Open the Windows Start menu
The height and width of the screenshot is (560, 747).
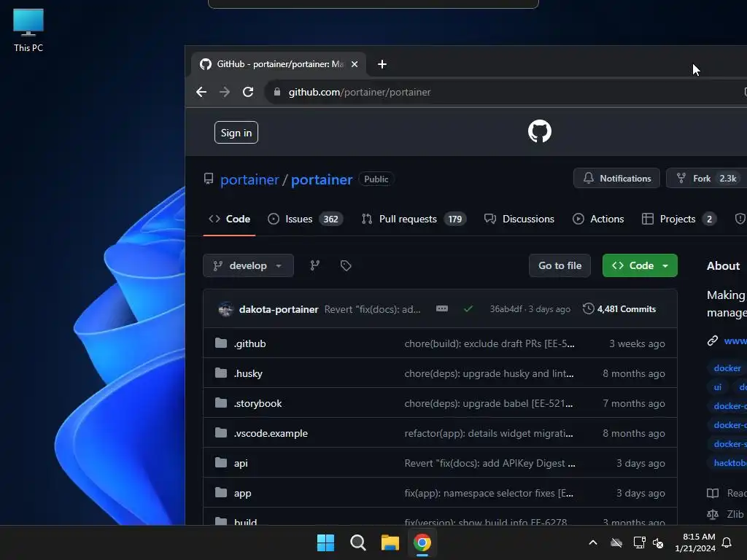326,542
